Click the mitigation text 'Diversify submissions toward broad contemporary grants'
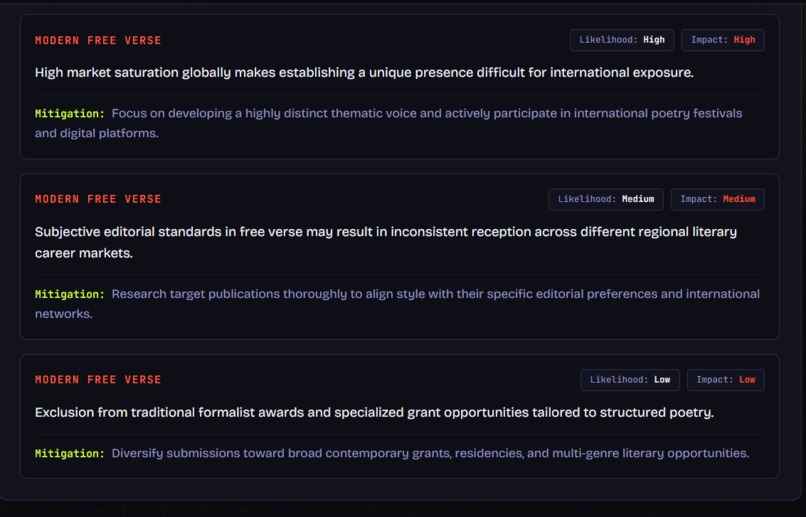Image resolution: width=806 pixels, height=517 pixels. pos(281,453)
